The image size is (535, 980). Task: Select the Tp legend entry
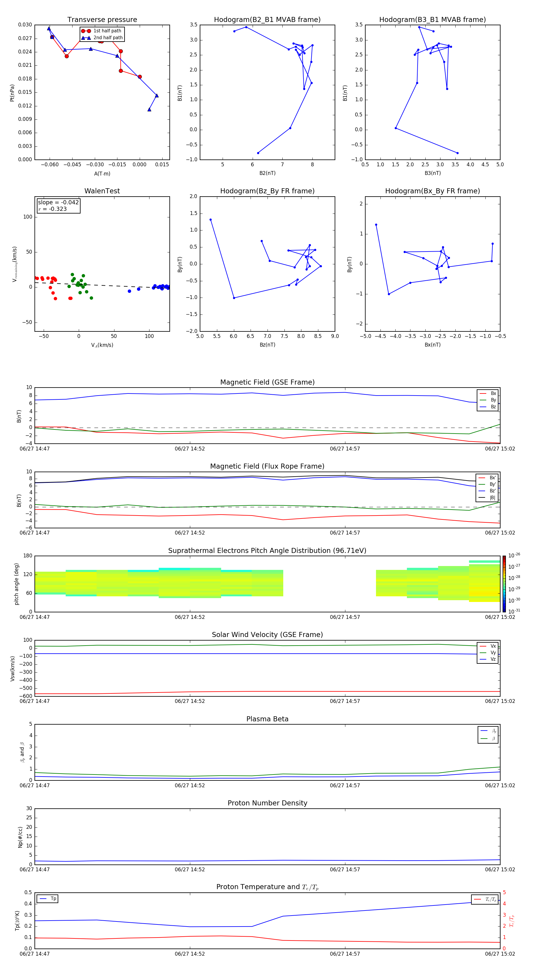[48, 899]
